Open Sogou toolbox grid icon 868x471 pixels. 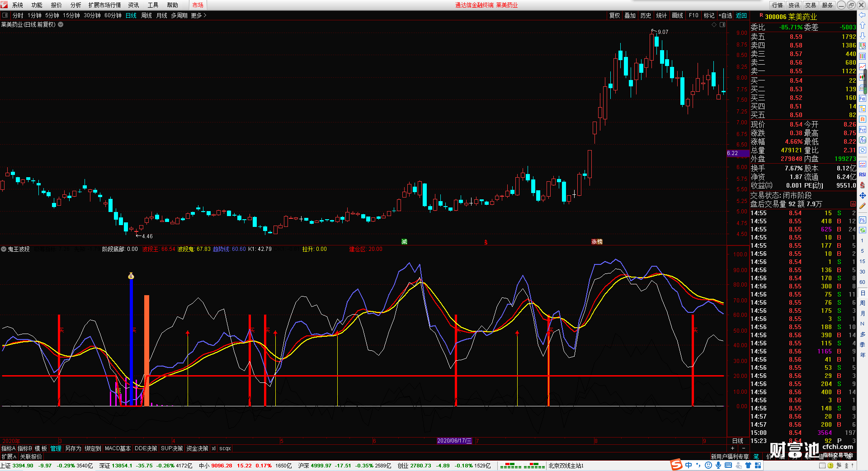(x=758, y=465)
